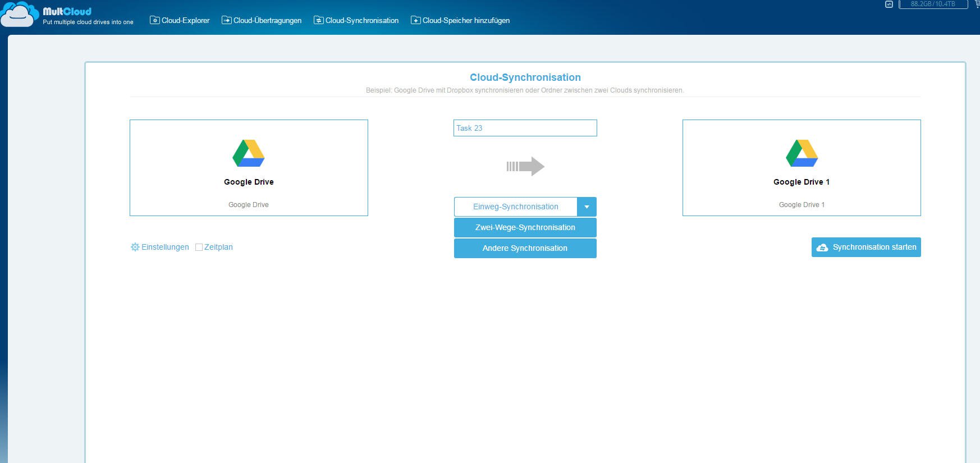
Task: Go to Cloud-Übertragungen
Action: [262, 20]
